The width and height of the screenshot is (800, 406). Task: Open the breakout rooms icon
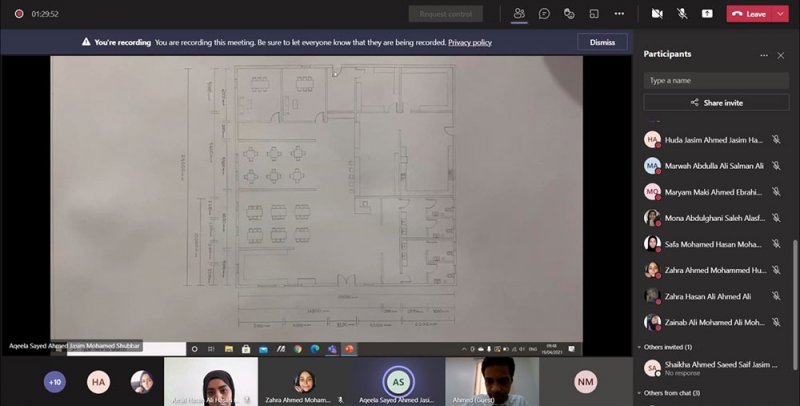594,14
